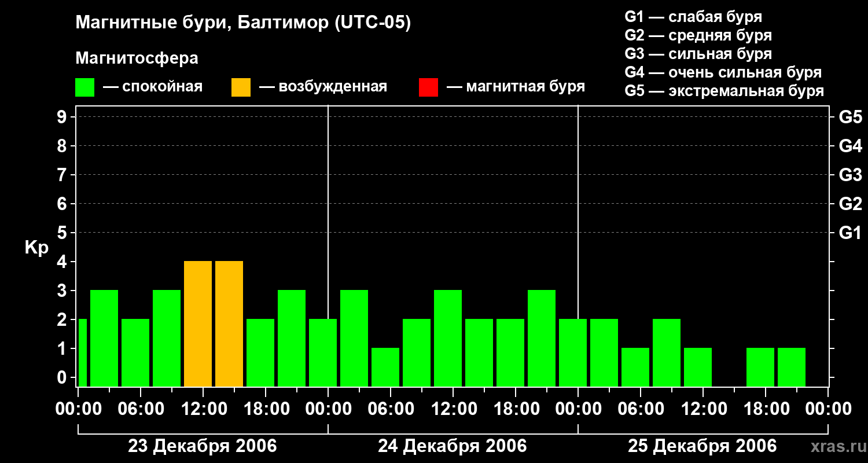Click the '06:00' time label under 23 Декабря
The width and height of the screenshot is (868, 463).
pyautogui.click(x=141, y=409)
